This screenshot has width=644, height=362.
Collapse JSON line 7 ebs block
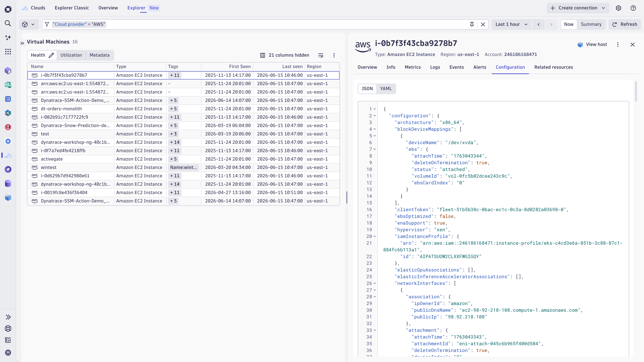coord(374,149)
